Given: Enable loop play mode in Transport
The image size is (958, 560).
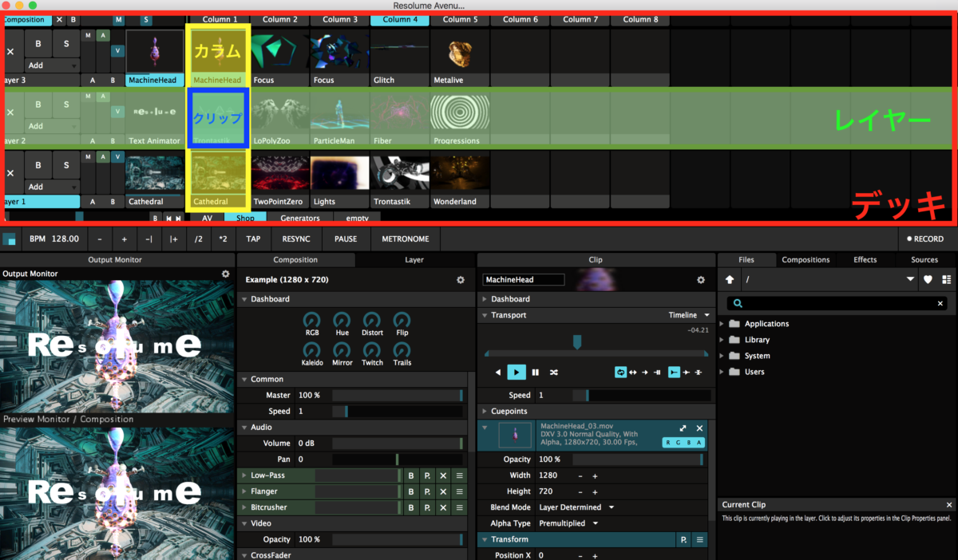Looking at the screenshot, I should (x=620, y=372).
